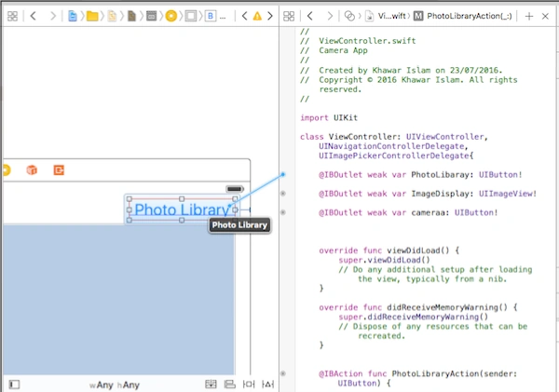
Task: Select the Photo Library button on canvas
Action: coord(182,210)
